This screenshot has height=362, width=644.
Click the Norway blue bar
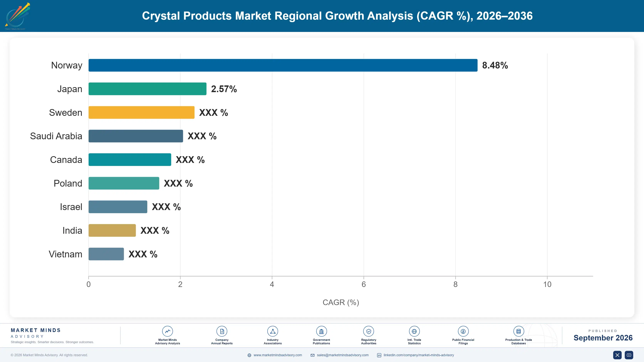click(283, 65)
